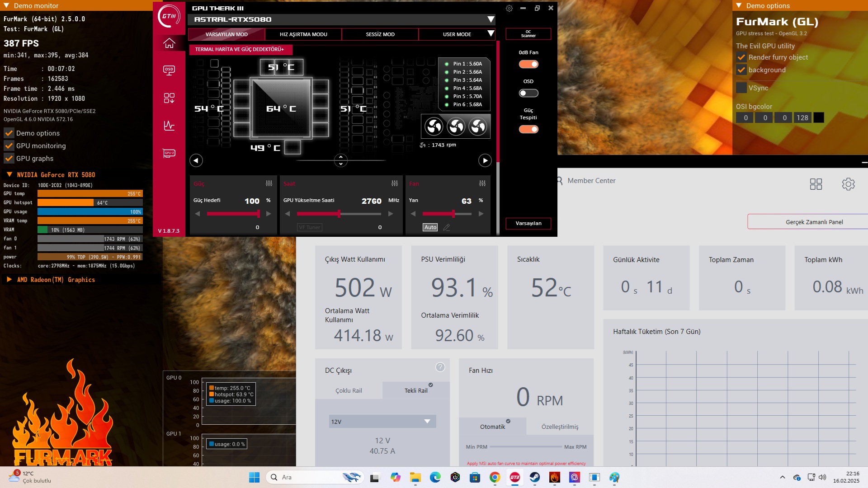Collapse the Demo monitor panel header
868x488 pixels.
(x=6, y=5)
